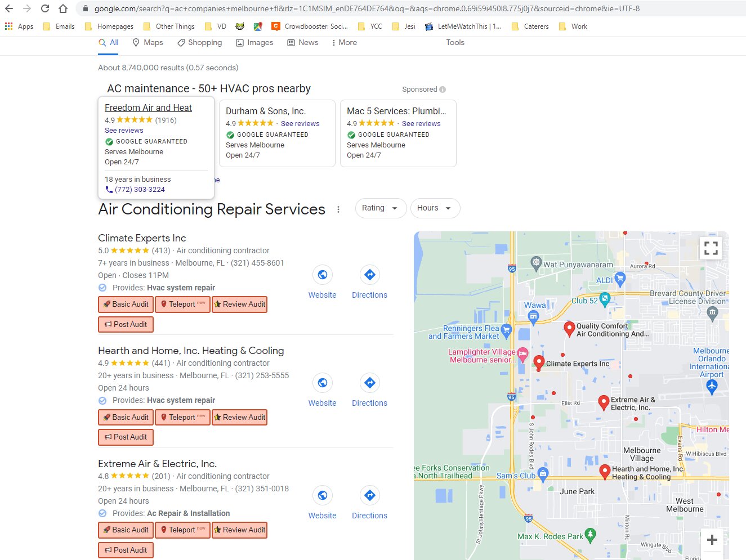Click Website globe icon for Climate Experts Inc
The width and height of the screenshot is (746, 560).
point(323,275)
